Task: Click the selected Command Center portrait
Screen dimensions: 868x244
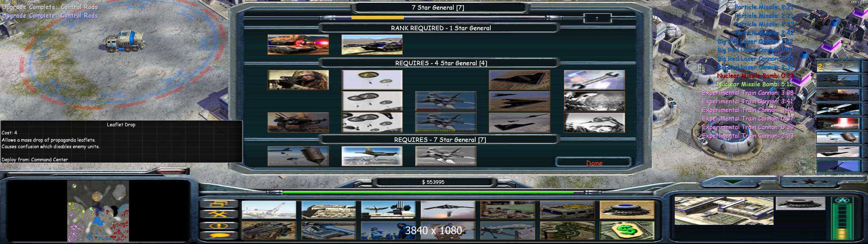Action: pyautogui.click(x=724, y=211)
